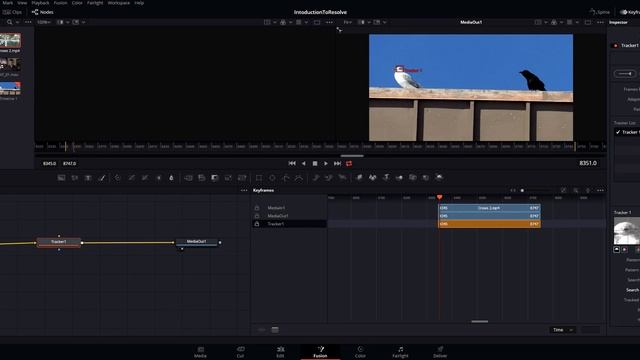Open the right viewer Fit dropdown
The image size is (640, 360).
point(348,22)
